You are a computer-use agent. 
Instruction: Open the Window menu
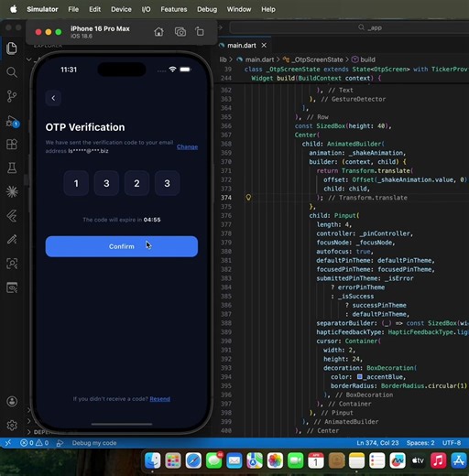point(239,9)
